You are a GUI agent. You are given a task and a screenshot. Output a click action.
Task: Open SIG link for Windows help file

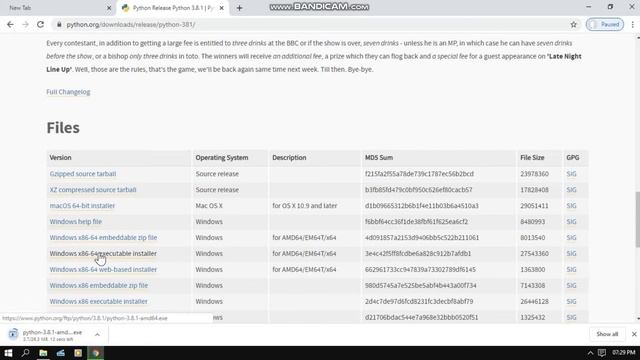click(571, 221)
